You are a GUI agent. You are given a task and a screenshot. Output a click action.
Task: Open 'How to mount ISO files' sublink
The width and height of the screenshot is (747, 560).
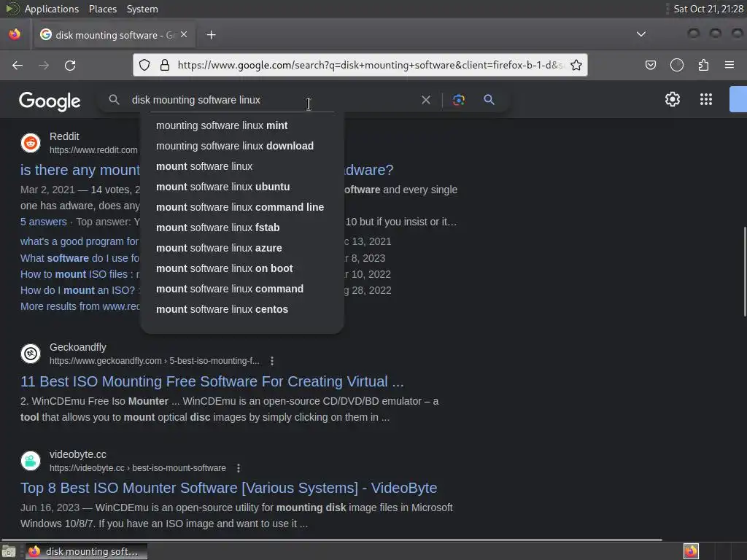80,274
